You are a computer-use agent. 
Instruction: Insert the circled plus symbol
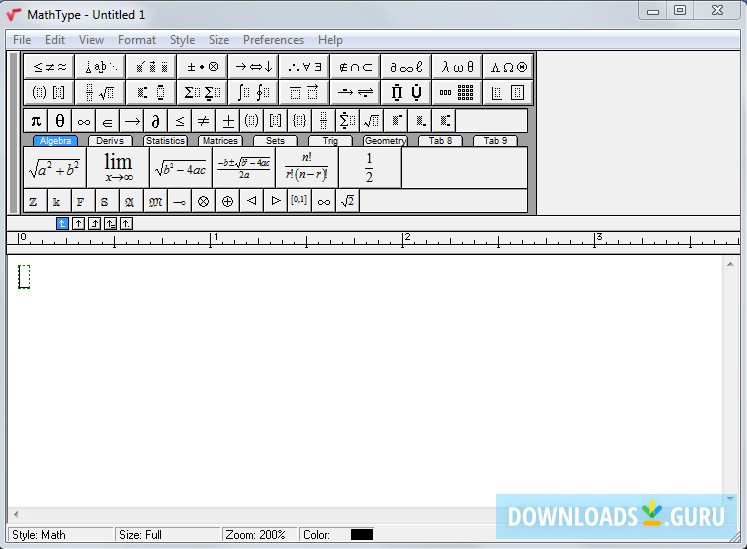[x=228, y=202]
